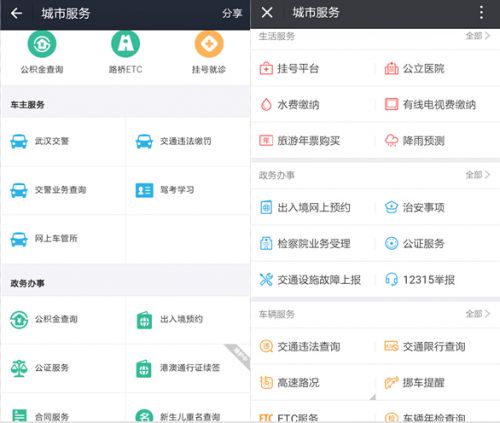500x423 pixels.
Task: Open the 公积金查询 round green icon
Action: coord(42,44)
